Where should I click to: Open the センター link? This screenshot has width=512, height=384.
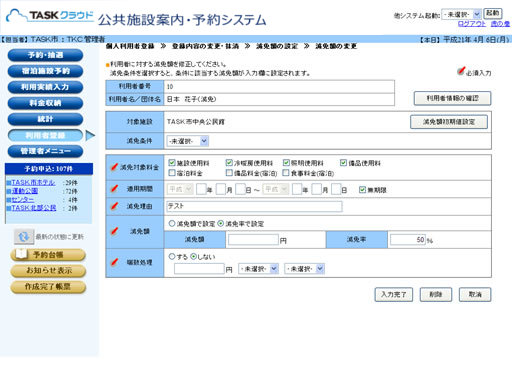pos(23,200)
